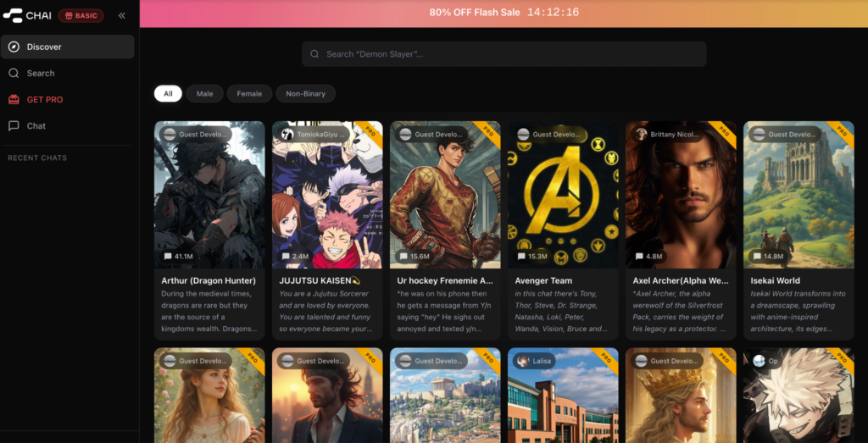
Task: Click the Isekai World title
Action: (x=775, y=280)
